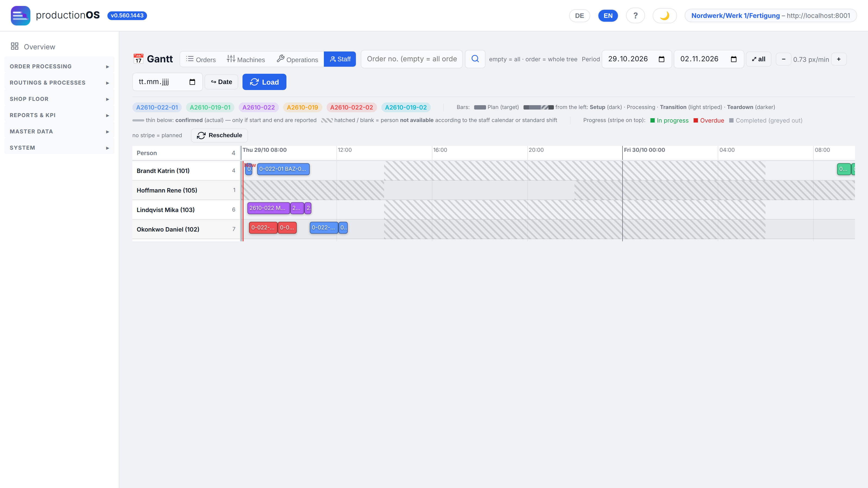Select the A2610-019 orange order chip
Viewport: 868px width, 488px height.
302,107
